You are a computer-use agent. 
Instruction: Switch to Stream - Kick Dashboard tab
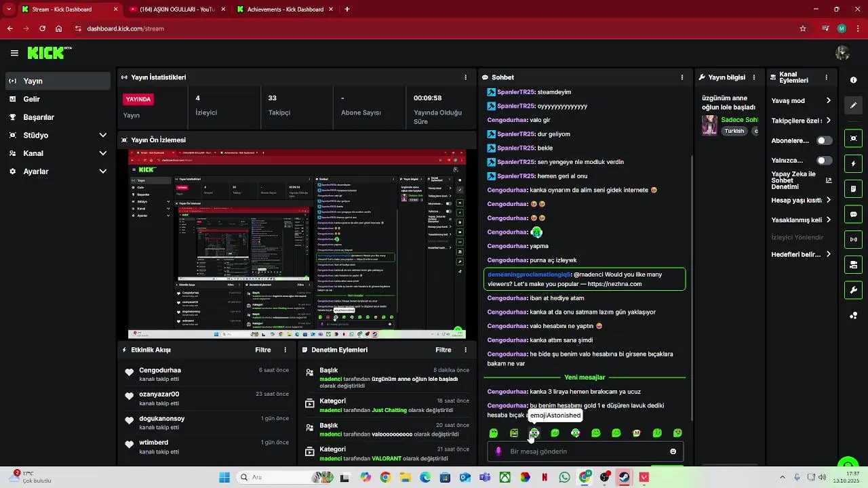pos(69,9)
